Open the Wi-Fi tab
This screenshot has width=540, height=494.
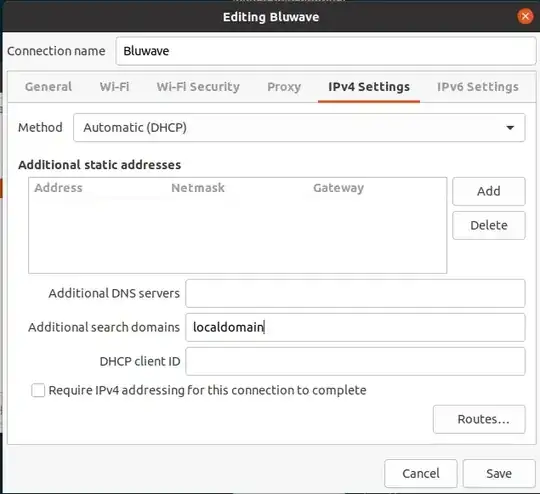coord(114,87)
